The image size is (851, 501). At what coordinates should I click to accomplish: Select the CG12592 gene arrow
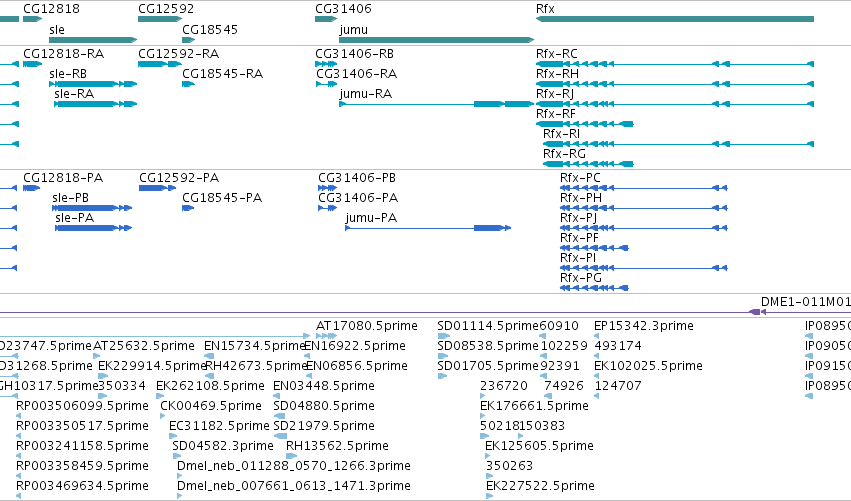[160, 19]
